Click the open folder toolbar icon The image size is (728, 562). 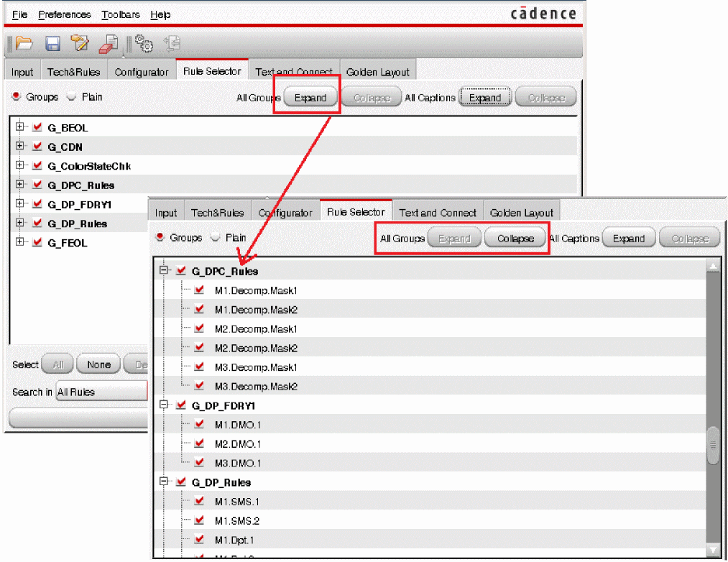(24, 44)
